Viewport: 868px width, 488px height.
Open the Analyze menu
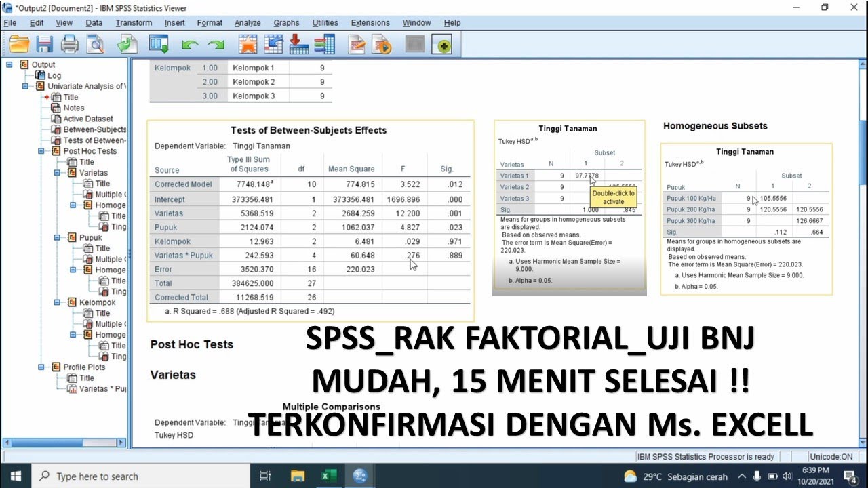click(x=248, y=23)
